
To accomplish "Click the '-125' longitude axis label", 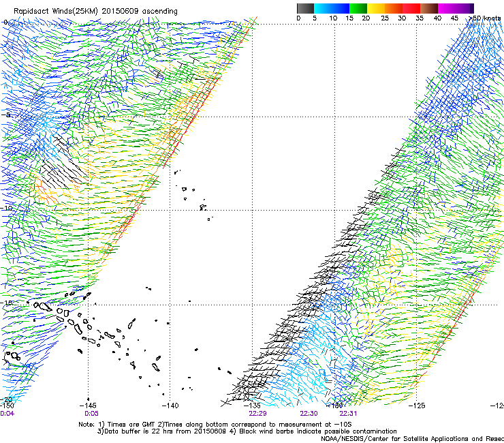I will point(417,406).
